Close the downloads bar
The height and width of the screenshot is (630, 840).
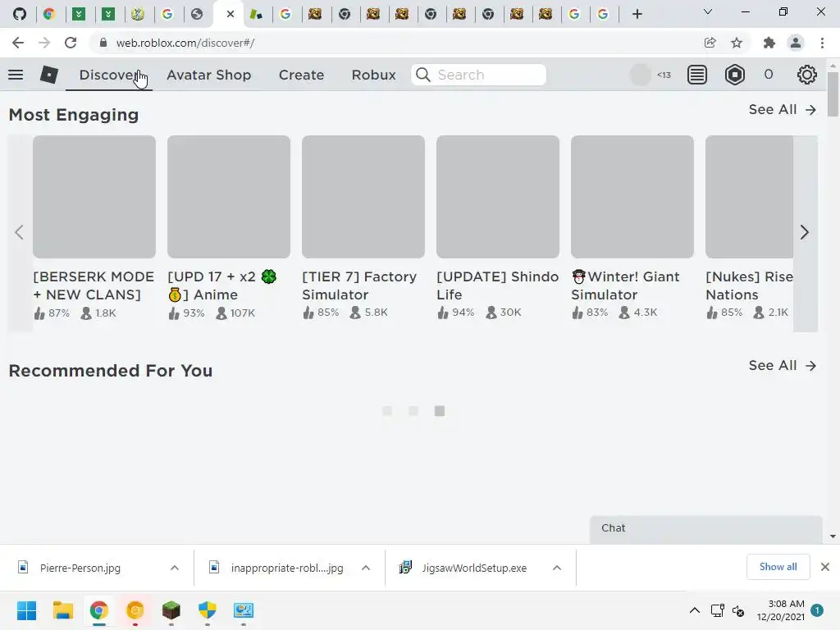click(825, 567)
